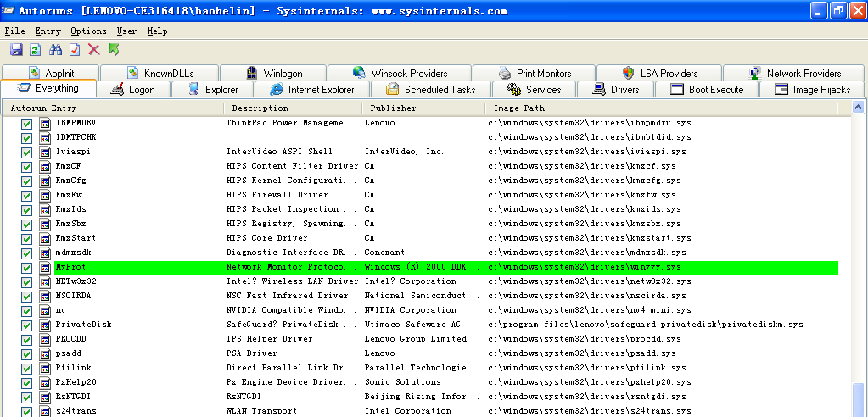The width and height of the screenshot is (868, 417).
Task: Open the Help menu
Action: click(157, 31)
